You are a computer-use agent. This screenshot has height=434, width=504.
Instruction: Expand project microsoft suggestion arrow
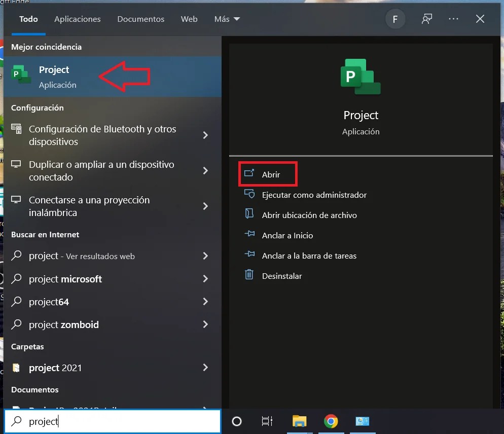pos(206,279)
